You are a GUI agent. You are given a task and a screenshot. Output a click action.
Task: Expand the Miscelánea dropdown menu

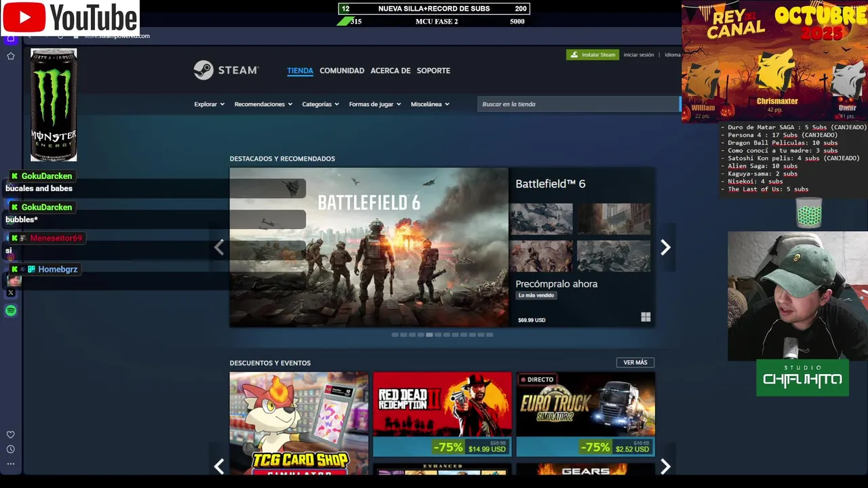430,104
